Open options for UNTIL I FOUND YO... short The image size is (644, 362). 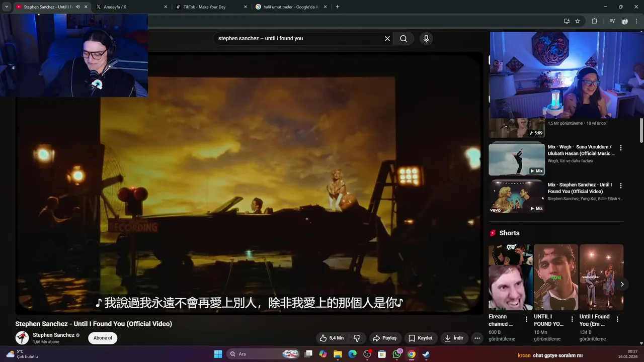(572, 319)
